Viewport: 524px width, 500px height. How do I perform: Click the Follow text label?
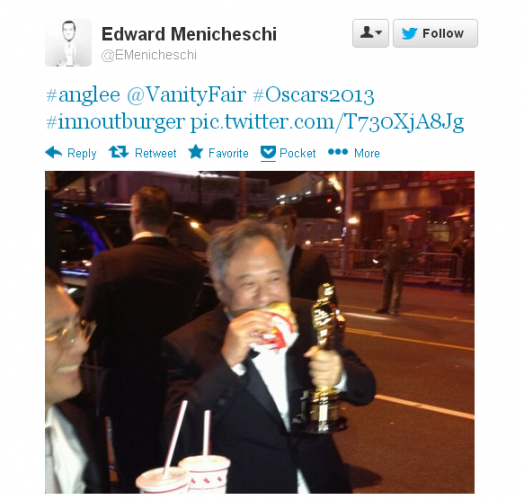(x=443, y=33)
